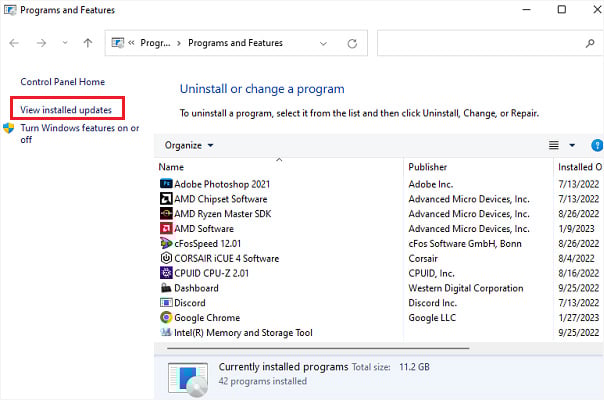The image size is (604, 400).
Task: Click the Adobe Photoshop 2021 icon
Action: pyautogui.click(x=166, y=184)
